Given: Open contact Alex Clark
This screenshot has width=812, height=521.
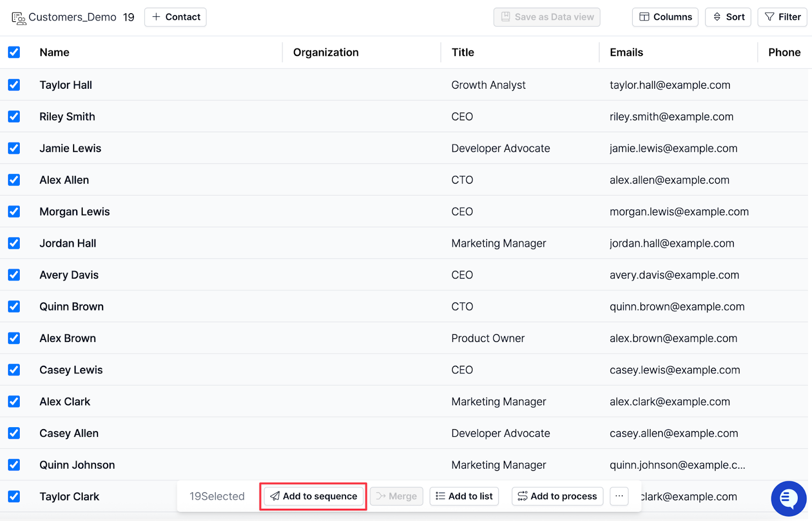Looking at the screenshot, I should tap(65, 402).
